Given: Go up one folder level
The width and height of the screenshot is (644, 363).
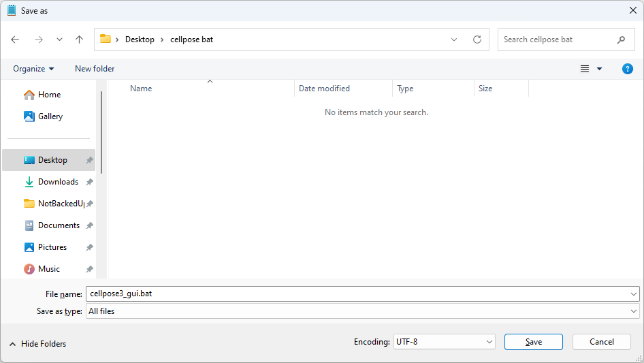Looking at the screenshot, I should pyautogui.click(x=79, y=40).
